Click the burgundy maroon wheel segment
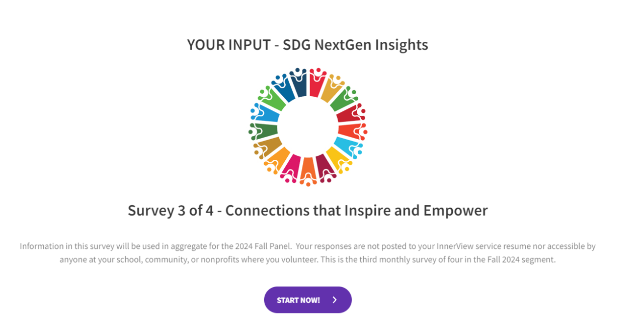The height and width of the screenshot is (323, 644). coord(324,166)
